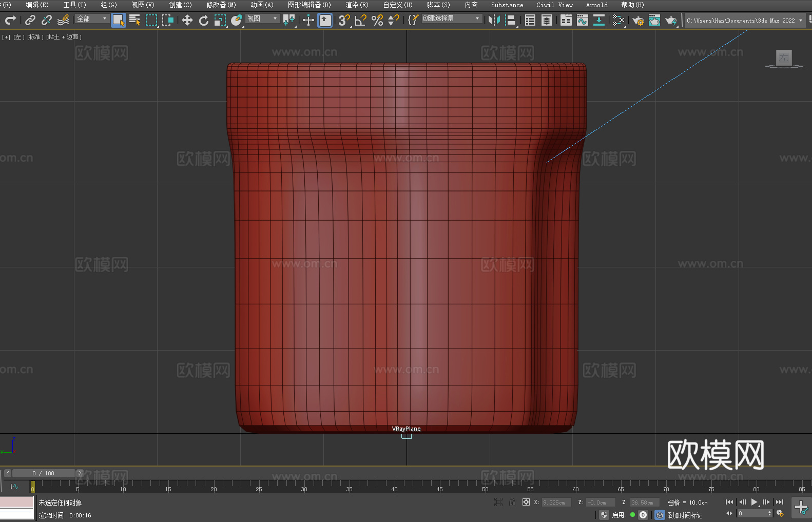Open the 视图(V) menu
The width and height of the screenshot is (812, 522).
click(143, 5)
